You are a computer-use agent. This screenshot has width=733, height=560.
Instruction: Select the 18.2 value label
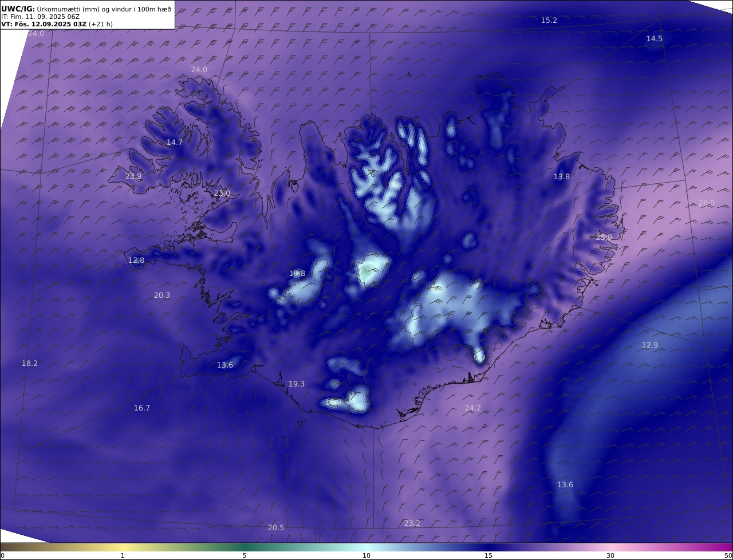click(30, 363)
